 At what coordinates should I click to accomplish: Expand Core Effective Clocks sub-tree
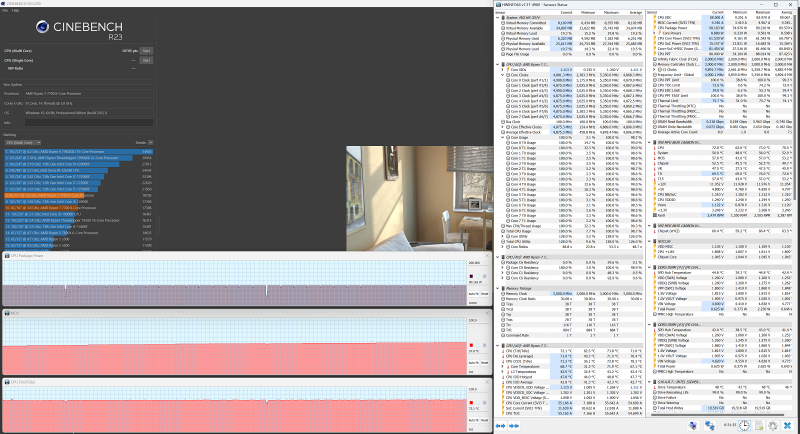(503, 127)
